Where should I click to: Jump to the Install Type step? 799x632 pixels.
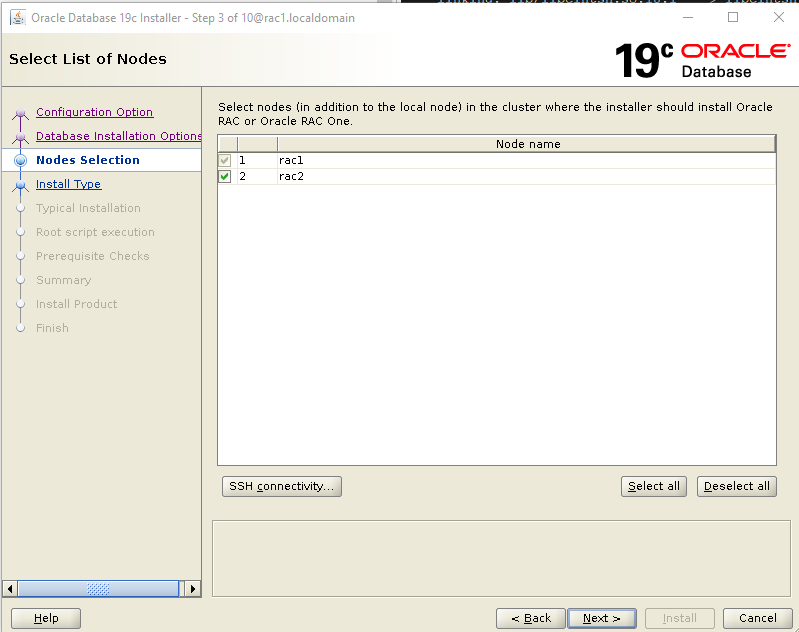click(68, 184)
